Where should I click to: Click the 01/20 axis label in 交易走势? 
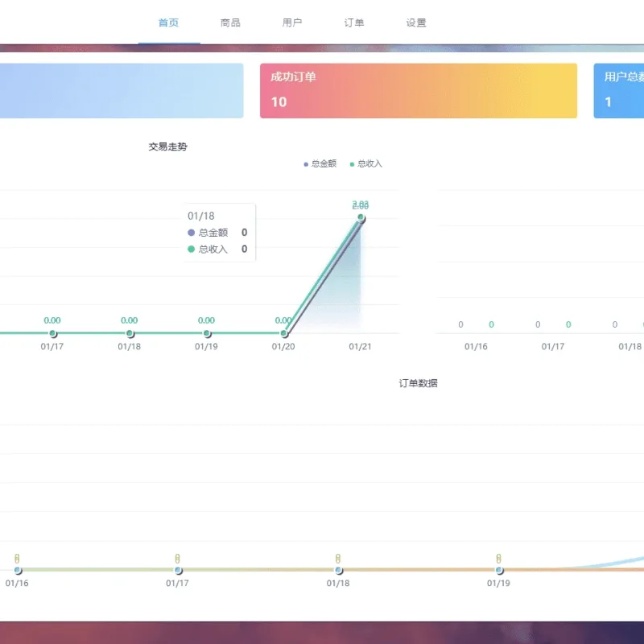(x=283, y=347)
